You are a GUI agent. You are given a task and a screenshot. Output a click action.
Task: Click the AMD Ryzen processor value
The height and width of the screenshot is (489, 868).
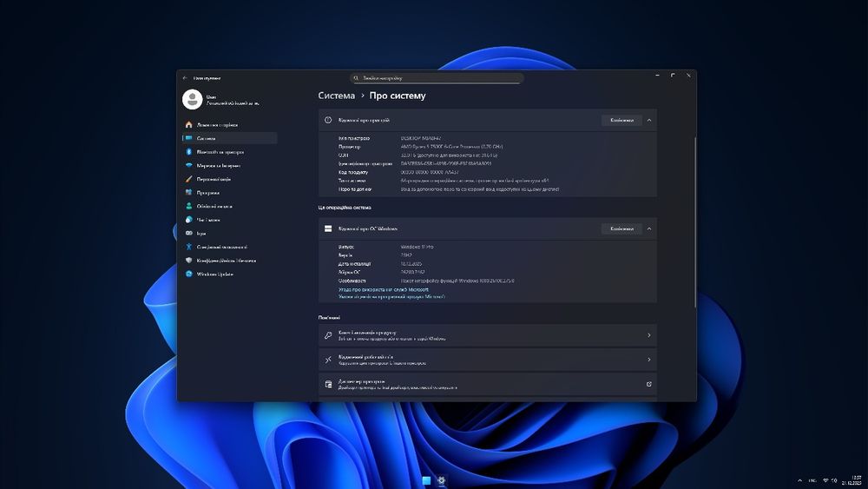(x=451, y=147)
